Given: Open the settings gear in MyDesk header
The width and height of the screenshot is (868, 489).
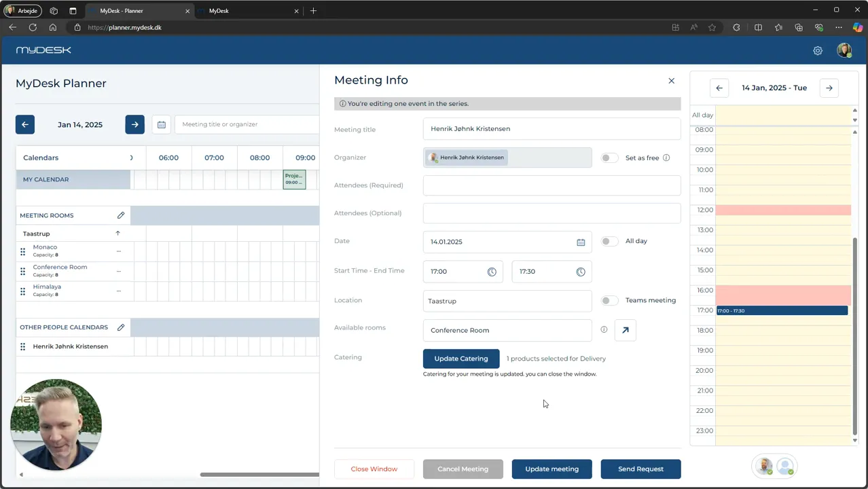Looking at the screenshot, I should pyautogui.click(x=818, y=51).
